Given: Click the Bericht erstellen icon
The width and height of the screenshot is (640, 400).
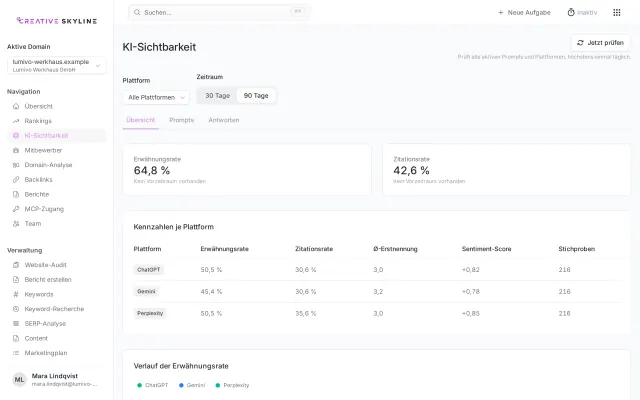Looking at the screenshot, I should (16, 280).
